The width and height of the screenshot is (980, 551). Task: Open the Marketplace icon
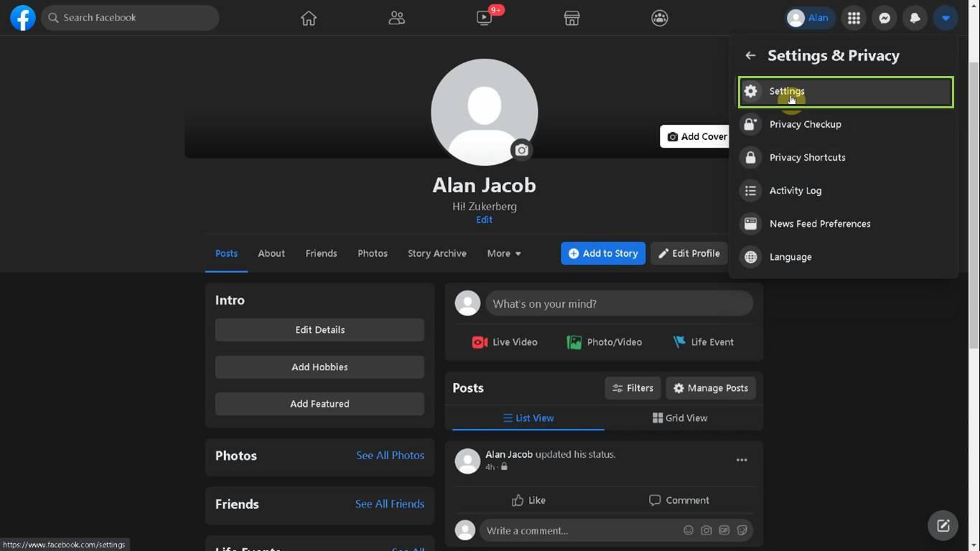571,18
